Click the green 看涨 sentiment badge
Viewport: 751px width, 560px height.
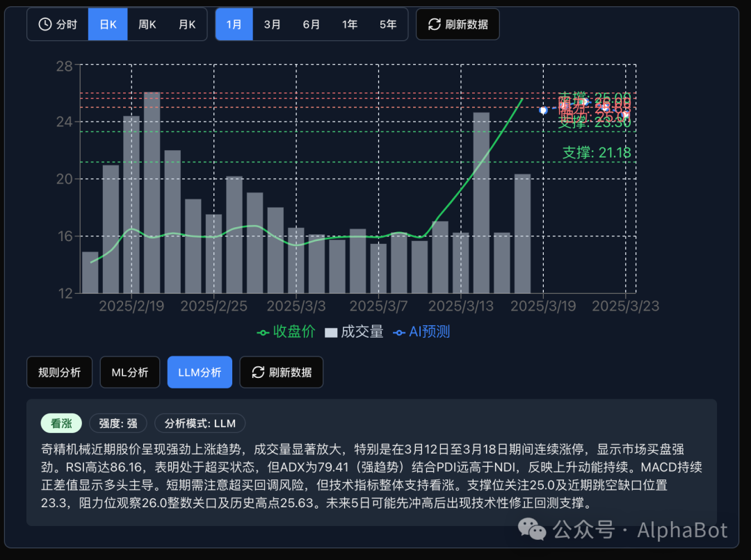(x=60, y=423)
